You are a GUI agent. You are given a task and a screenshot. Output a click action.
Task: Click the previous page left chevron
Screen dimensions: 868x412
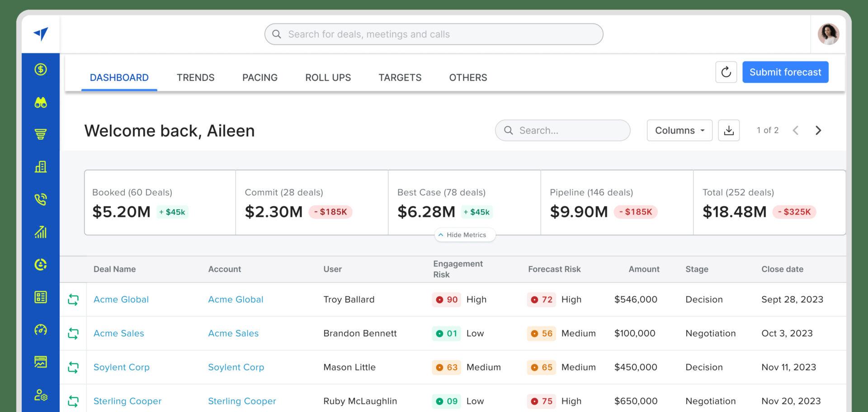[x=795, y=130]
